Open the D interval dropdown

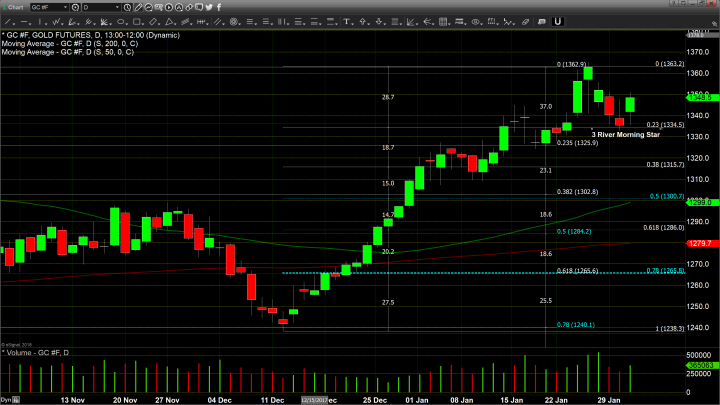[117, 7]
